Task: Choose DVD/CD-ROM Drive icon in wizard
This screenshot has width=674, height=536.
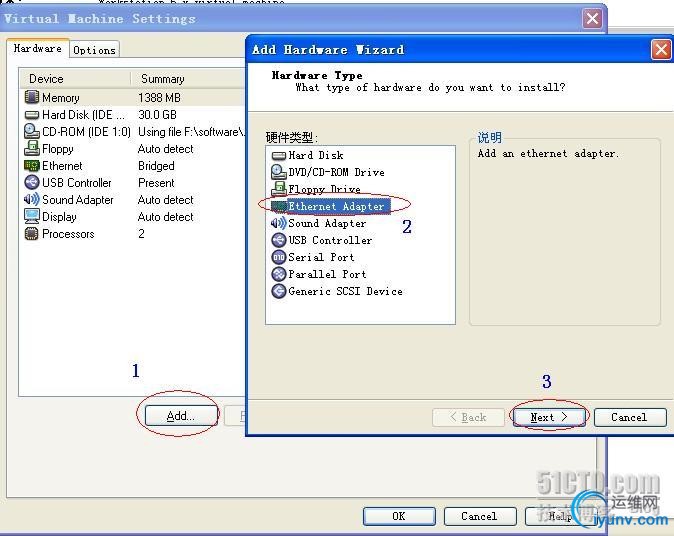Action: [x=279, y=172]
